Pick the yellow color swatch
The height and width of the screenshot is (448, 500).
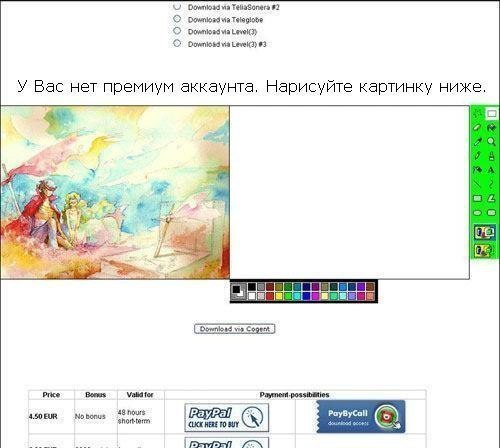279,296
